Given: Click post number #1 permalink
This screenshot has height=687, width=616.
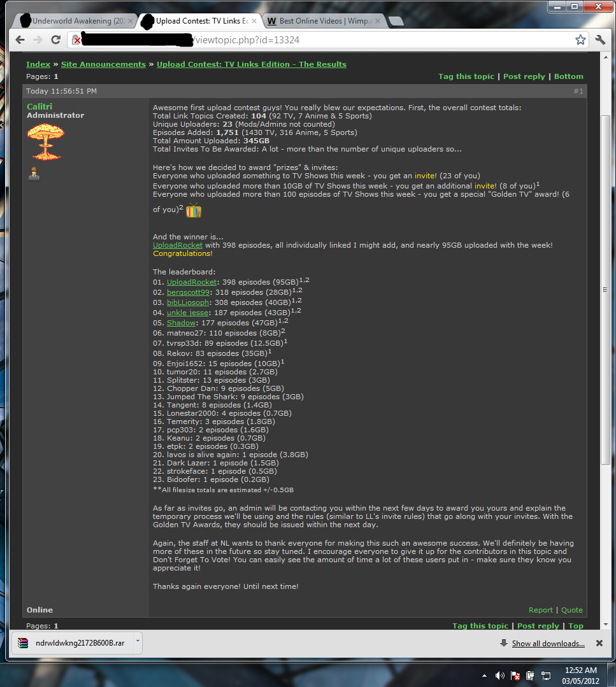Looking at the screenshot, I should [578, 91].
